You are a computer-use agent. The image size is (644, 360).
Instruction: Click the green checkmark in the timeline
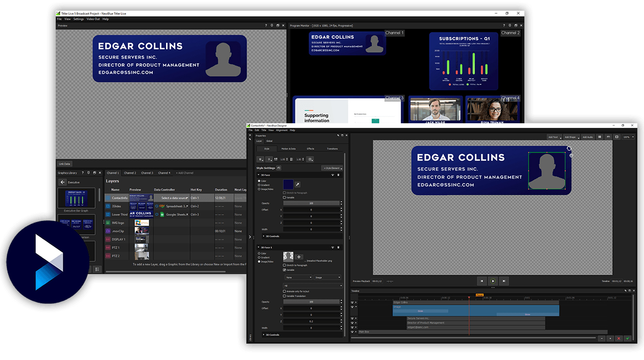[627, 338]
